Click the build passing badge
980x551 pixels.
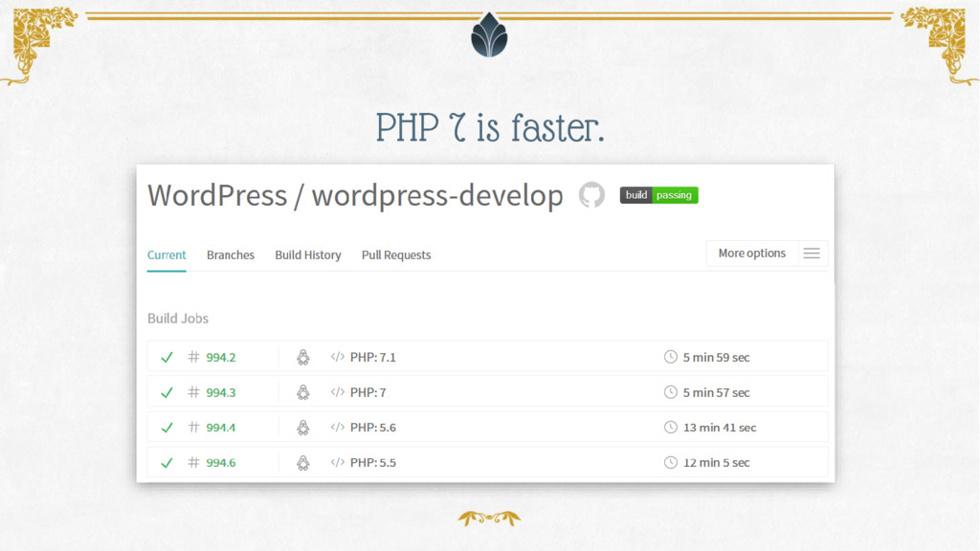point(658,195)
